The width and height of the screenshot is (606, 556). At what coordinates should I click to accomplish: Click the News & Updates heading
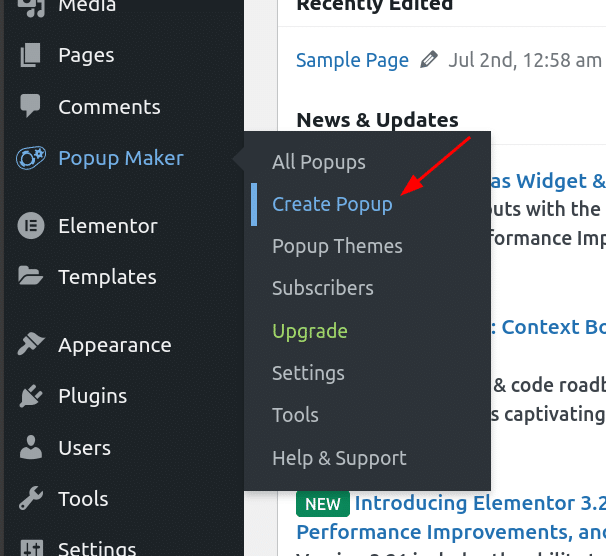tap(377, 120)
